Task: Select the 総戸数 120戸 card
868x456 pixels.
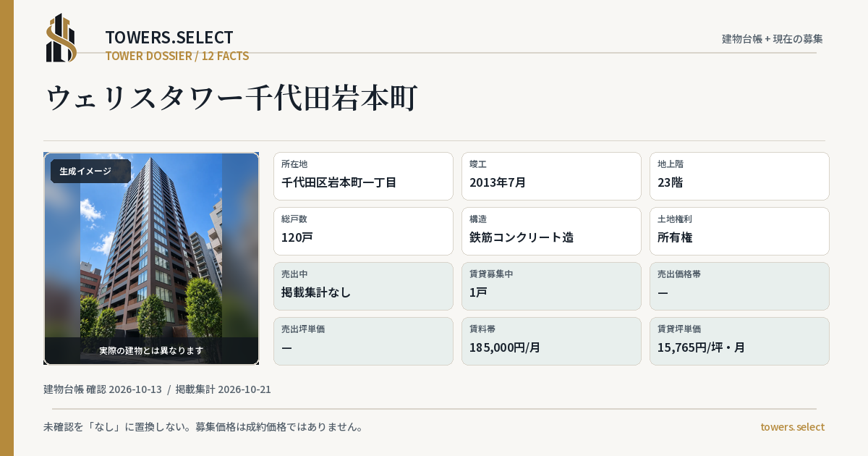Action: 363,231
